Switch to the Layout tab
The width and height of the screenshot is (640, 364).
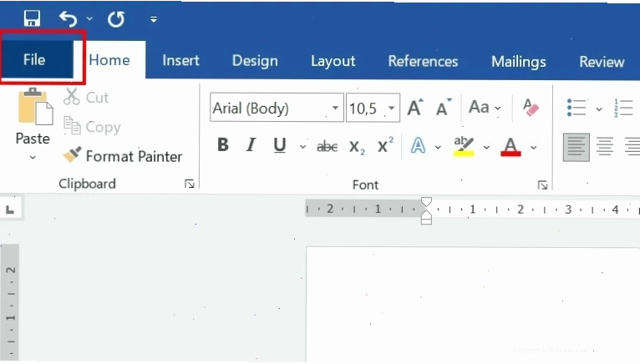333,61
